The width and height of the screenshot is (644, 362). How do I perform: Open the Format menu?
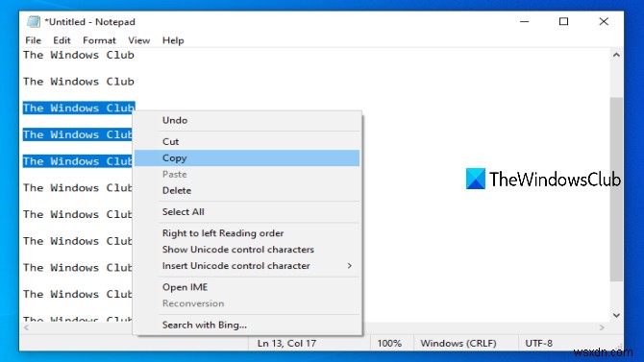click(x=99, y=40)
